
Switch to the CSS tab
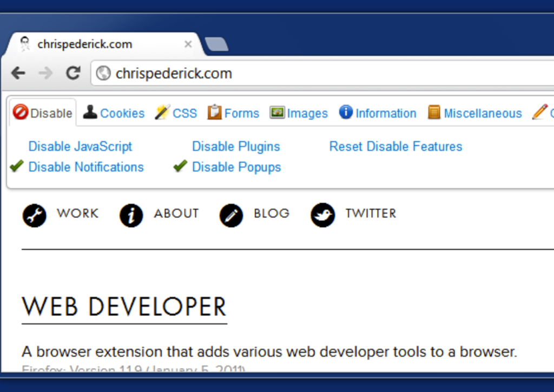176,113
